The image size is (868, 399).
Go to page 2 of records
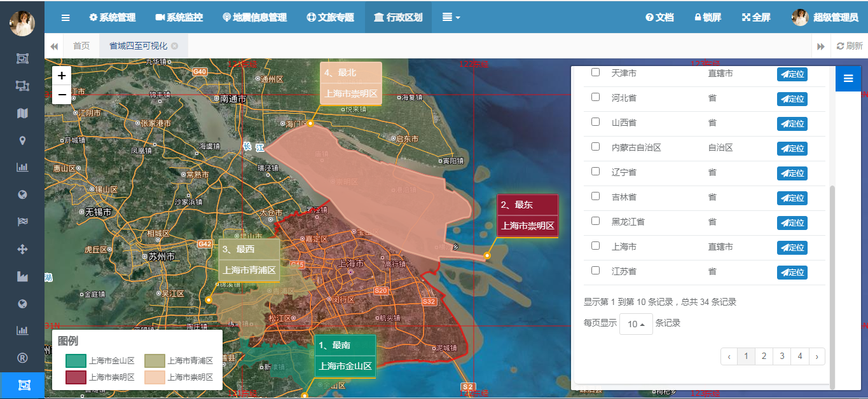click(x=764, y=356)
